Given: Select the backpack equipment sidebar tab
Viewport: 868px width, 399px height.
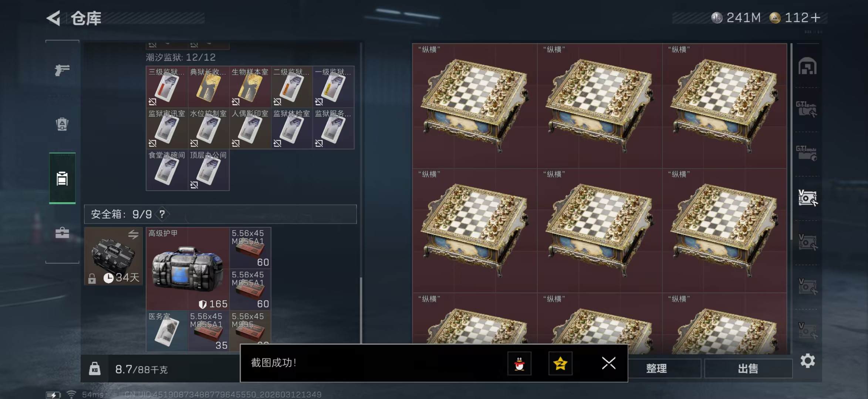Looking at the screenshot, I should click(62, 125).
